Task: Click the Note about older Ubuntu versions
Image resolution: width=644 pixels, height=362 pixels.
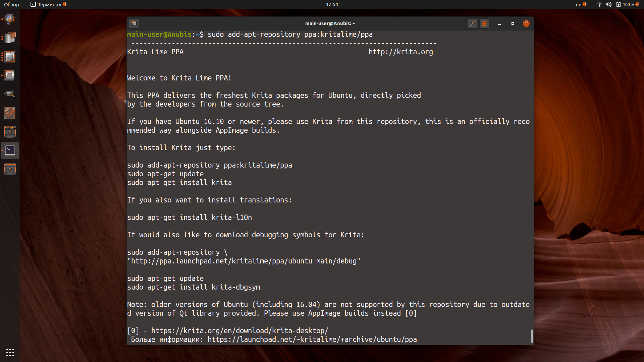Action: pyautogui.click(x=328, y=309)
